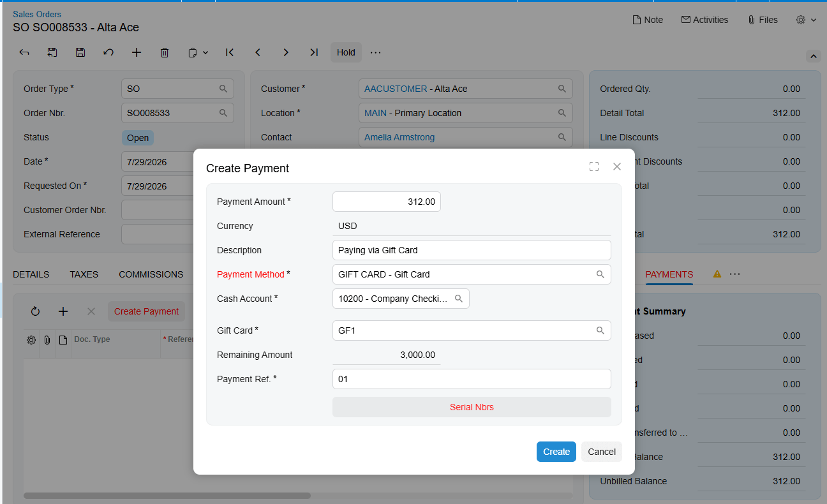Go to the next record
The width and height of the screenshot is (827, 504).
tap(286, 53)
